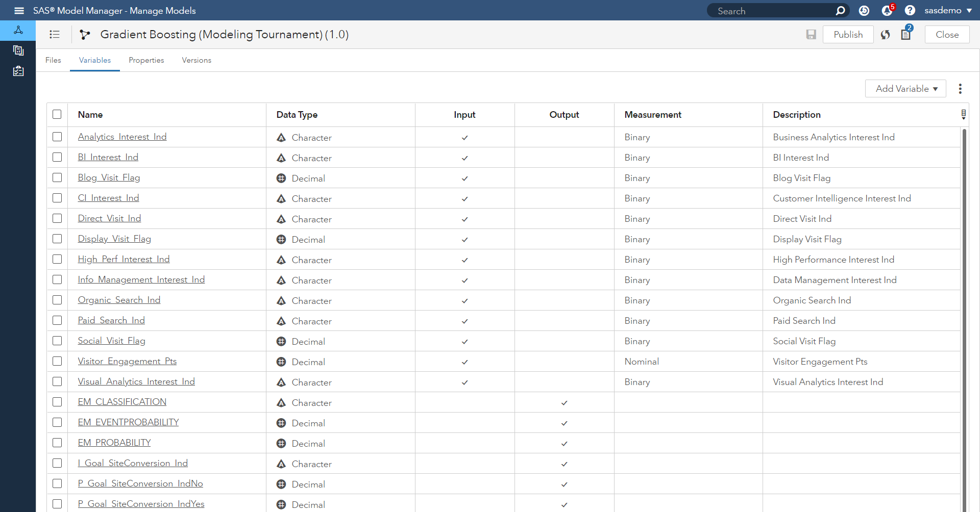Image resolution: width=980 pixels, height=512 pixels.
Task: Check the select-all checkbox in table header
Action: 57,114
